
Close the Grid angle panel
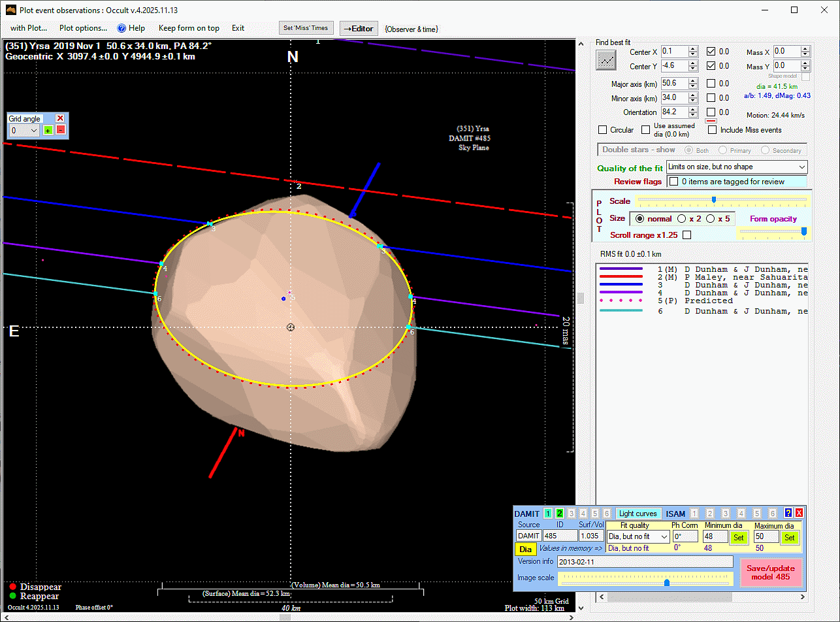coord(60,118)
